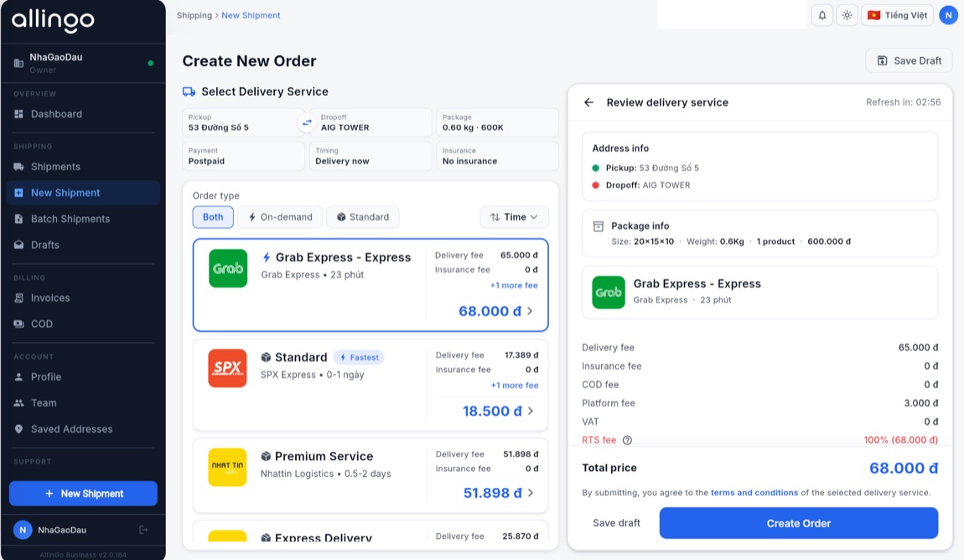The image size is (964, 560).
Task: Click Save Draft button at top right
Action: (x=909, y=61)
